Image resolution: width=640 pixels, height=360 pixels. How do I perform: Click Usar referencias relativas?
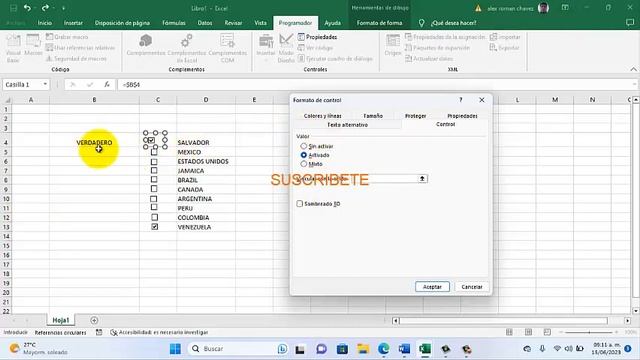(80, 48)
